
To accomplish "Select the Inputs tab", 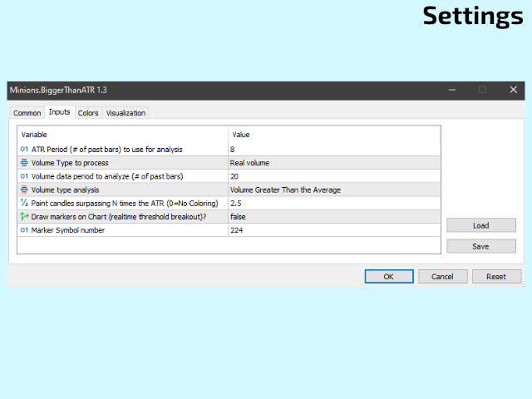I will 59,112.
